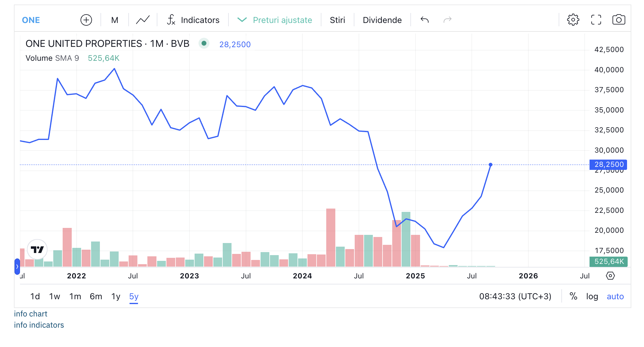This screenshot has height=347, width=644.
Task: Add a symbol to compare with the plus icon
Action: [x=86, y=20]
